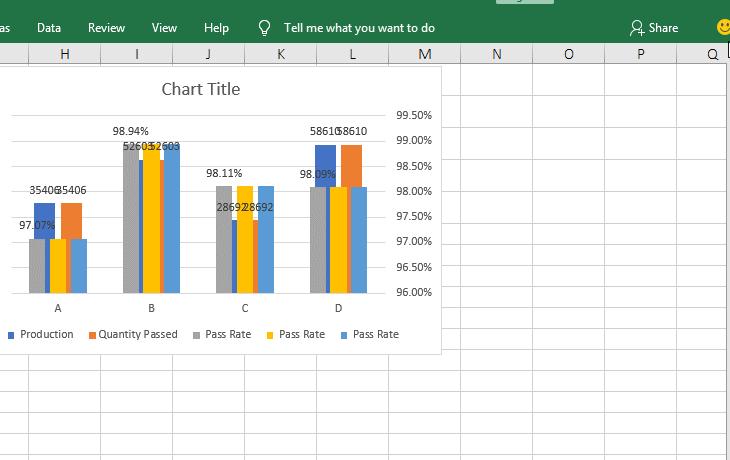Screen dimensions: 730x460
Task: Select column N header
Action: 496,55
